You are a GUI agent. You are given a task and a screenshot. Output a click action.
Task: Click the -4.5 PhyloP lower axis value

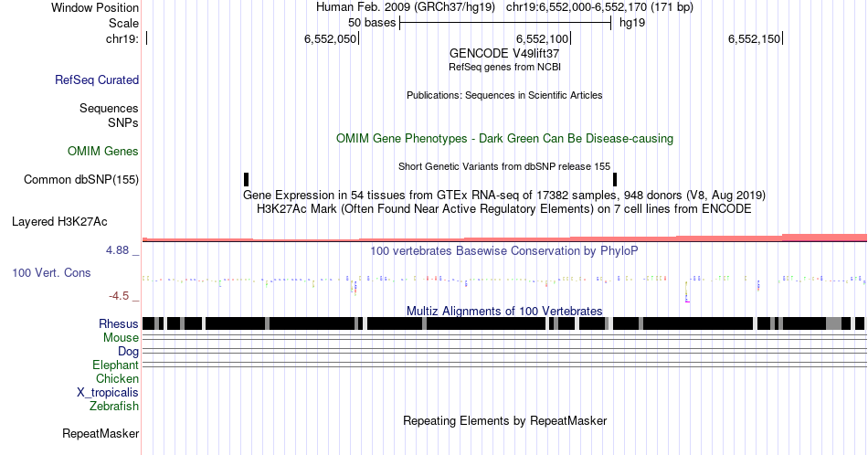coord(119,296)
